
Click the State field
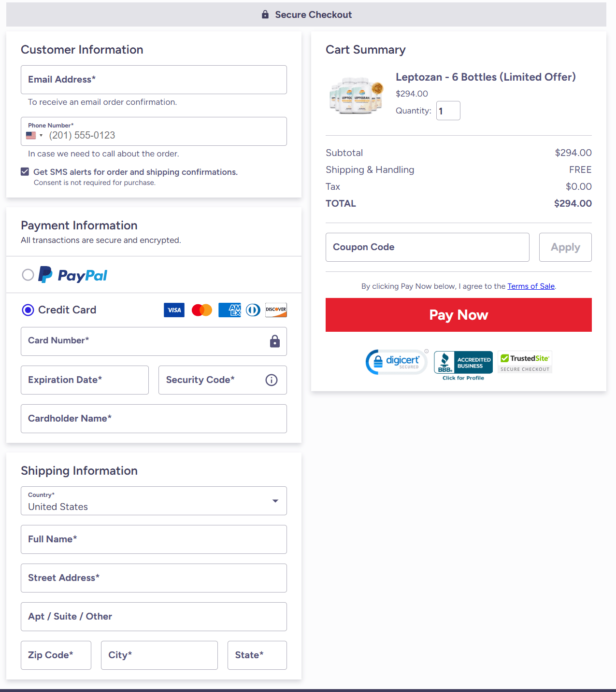(x=257, y=655)
